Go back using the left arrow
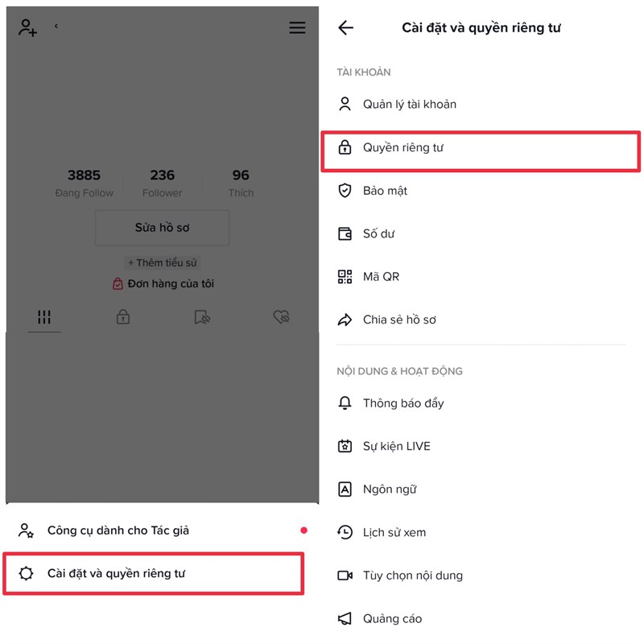Screen dimensions: 644x644 click(x=345, y=28)
